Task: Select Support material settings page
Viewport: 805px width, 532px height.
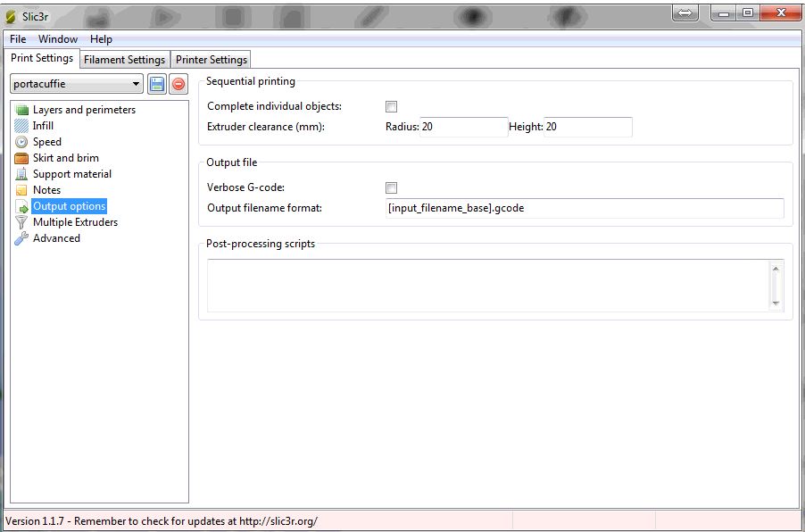Action: 72,174
